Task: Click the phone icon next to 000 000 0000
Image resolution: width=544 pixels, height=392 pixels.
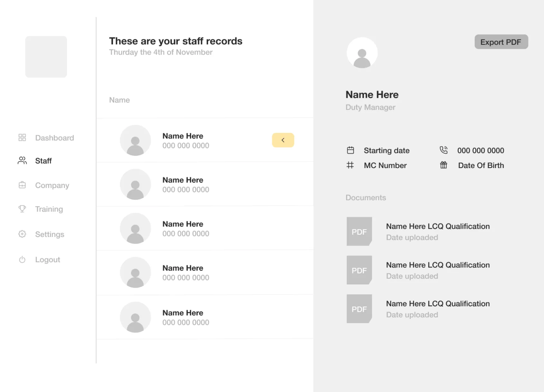Action: 444,150
